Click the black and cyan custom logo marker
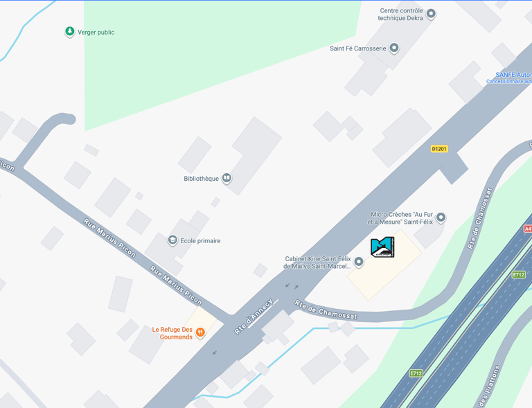Viewport: 532px width, 408px height. pyautogui.click(x=382, y=247)
